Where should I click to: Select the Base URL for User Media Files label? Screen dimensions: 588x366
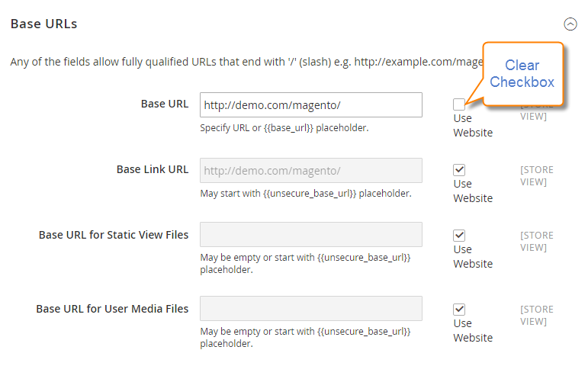point(112,309)
